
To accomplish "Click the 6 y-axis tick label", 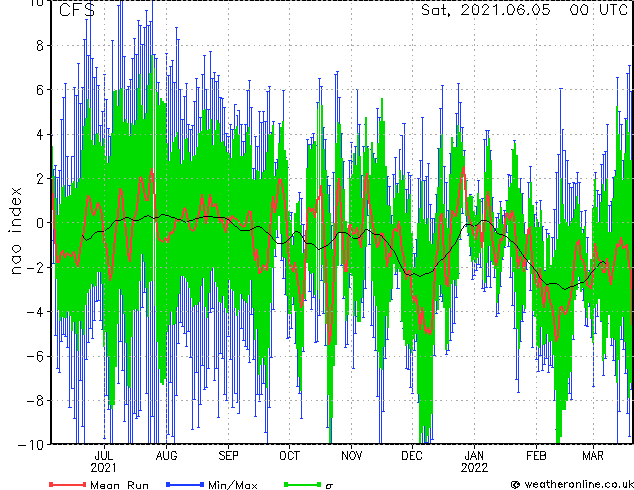I will tap(40, 90).
